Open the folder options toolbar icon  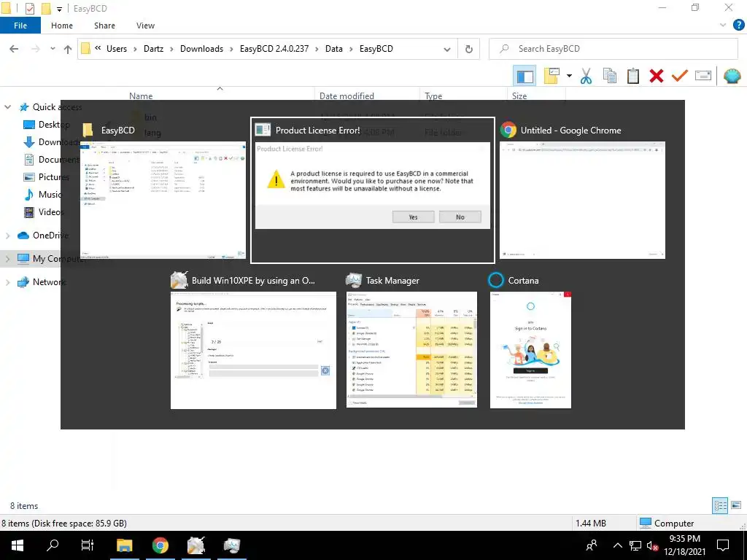[551, 76]
